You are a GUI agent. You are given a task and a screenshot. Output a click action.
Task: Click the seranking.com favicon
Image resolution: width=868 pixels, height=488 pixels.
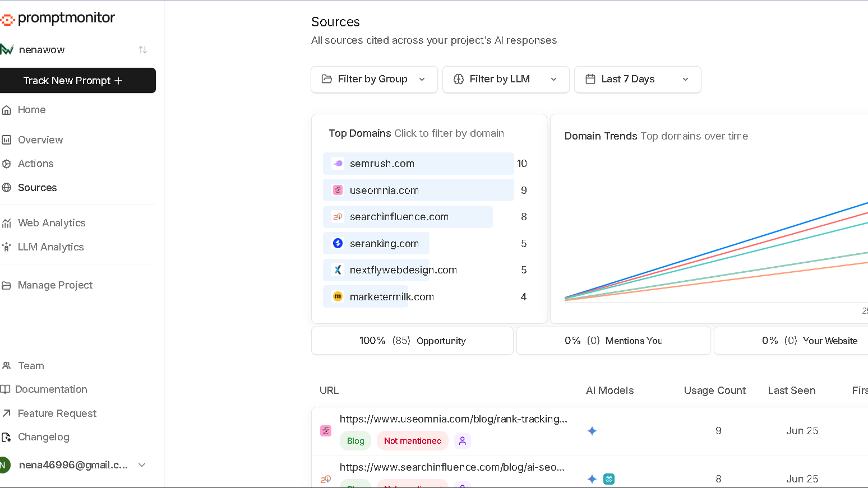[338, 244]
